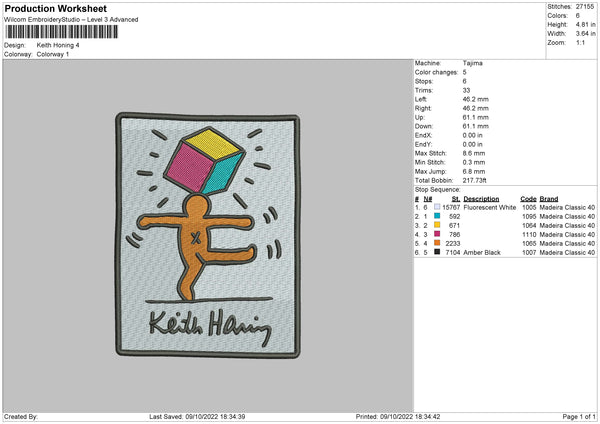Click thread code 1007
The image size is (600, 424).
coord(529,253)
